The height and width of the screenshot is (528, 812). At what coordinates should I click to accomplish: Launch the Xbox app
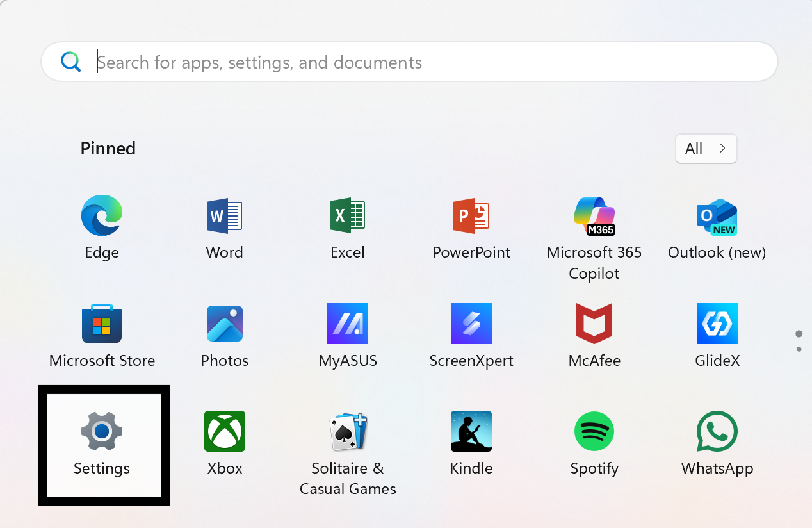[225, 443]
